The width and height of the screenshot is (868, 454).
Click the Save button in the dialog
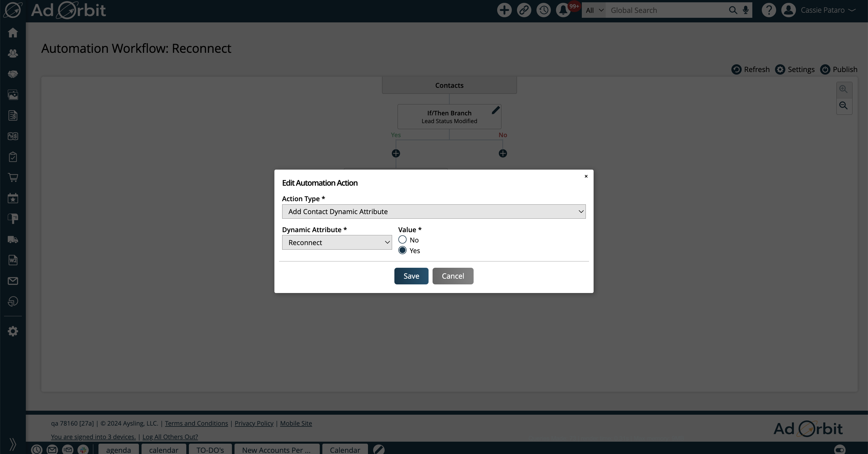coord(411,276)
